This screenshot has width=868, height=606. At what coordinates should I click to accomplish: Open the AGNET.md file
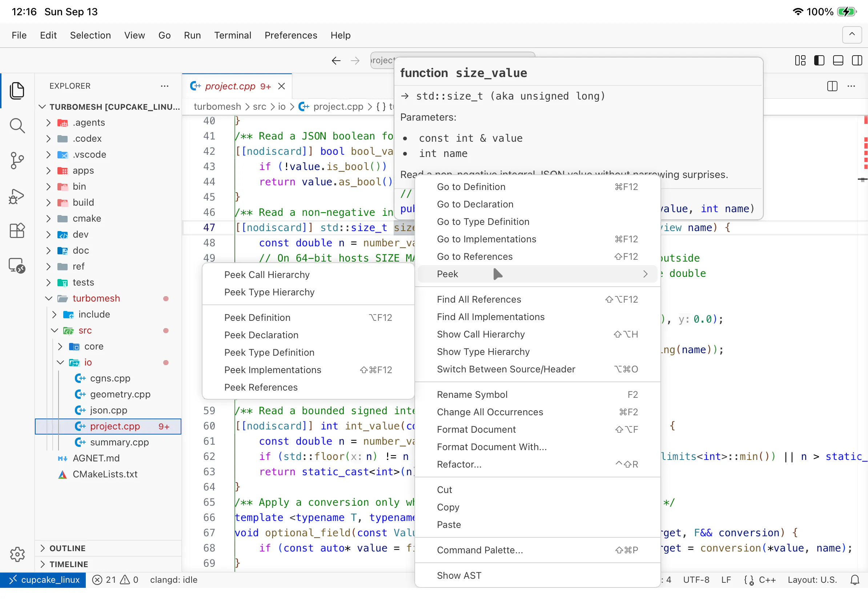tap(108, 458)
